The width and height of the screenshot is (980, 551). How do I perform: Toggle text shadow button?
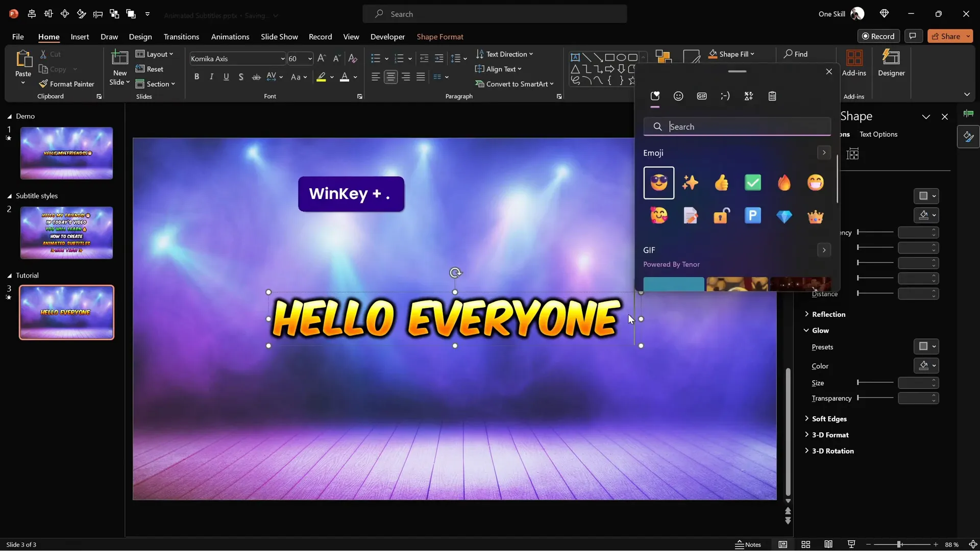coord(241,77)
